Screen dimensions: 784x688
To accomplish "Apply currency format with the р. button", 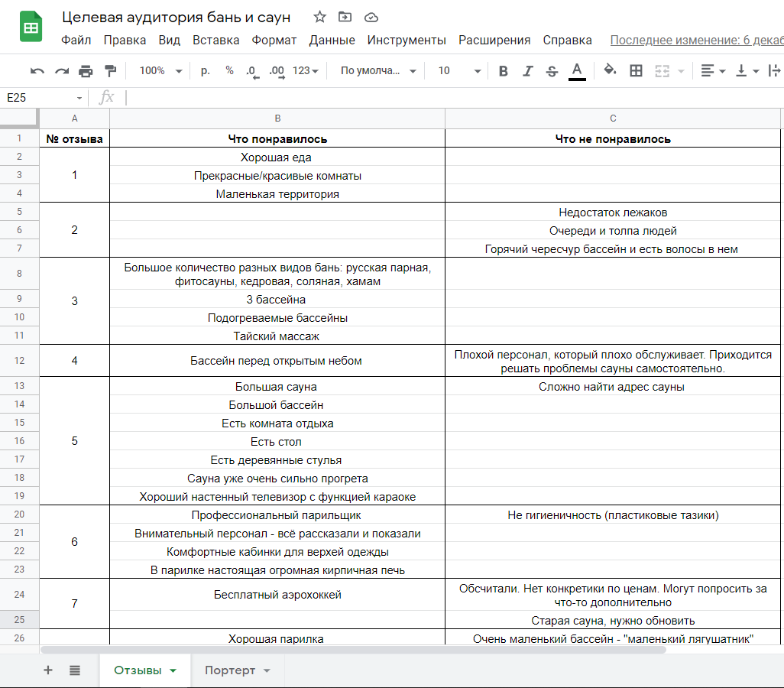I will (x=205, y=71).
